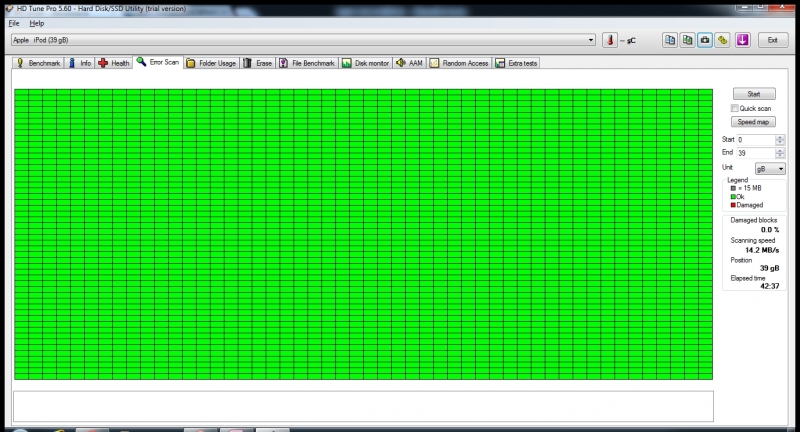Screen dimensions: 800x432
Task: Open the Apple iPod drive selection dropdown
Action: 590,40
